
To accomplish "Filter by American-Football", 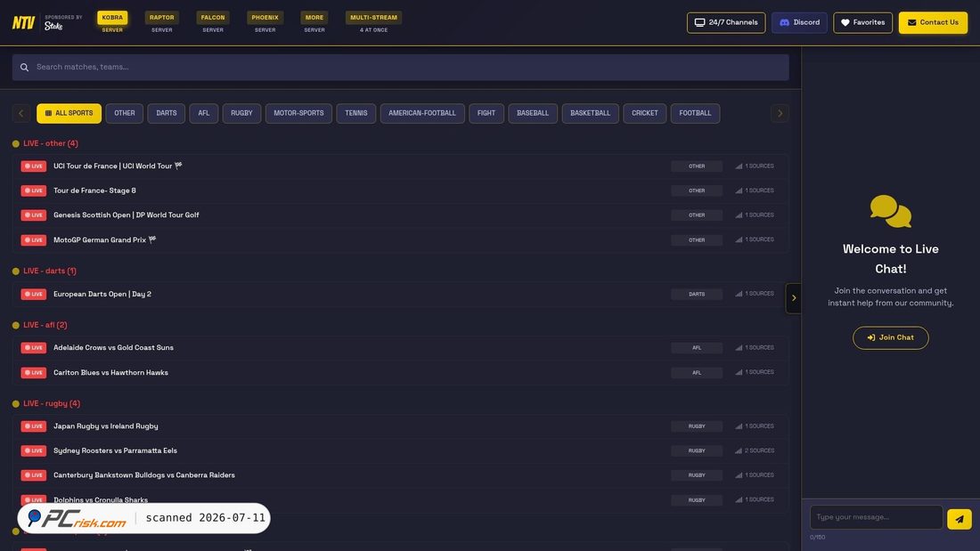I will (x=422, y=113).
